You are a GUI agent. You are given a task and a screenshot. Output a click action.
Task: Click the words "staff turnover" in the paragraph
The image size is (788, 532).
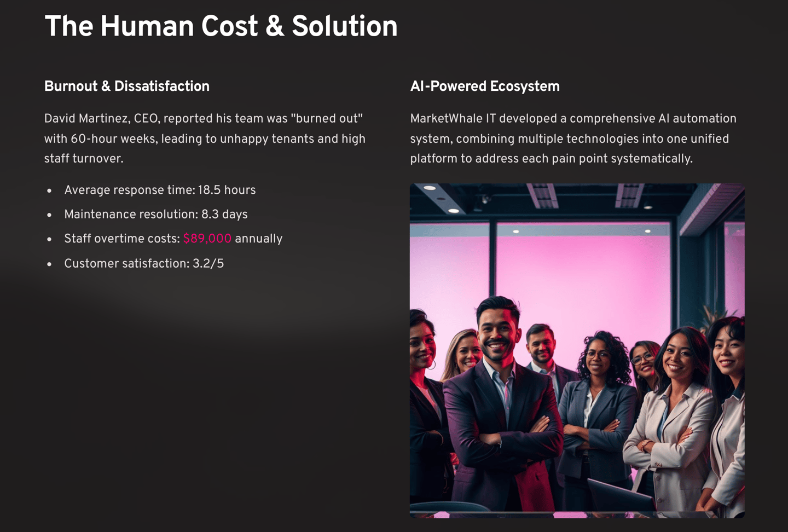point(82,159)
